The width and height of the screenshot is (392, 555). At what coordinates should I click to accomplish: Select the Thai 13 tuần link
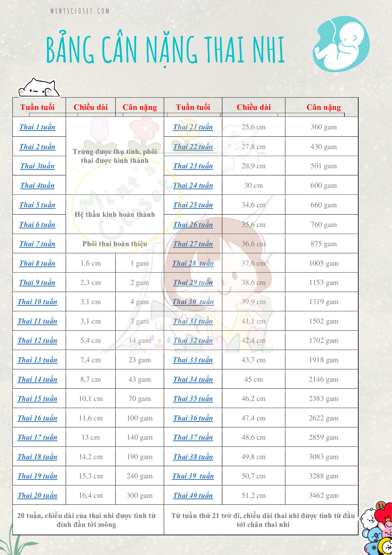(x=37, y=360)
